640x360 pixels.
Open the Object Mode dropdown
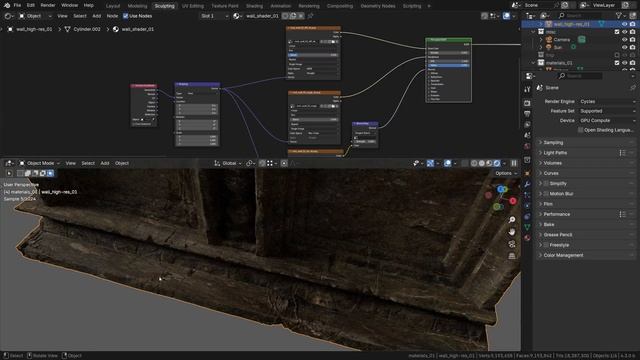coord(40,163)
